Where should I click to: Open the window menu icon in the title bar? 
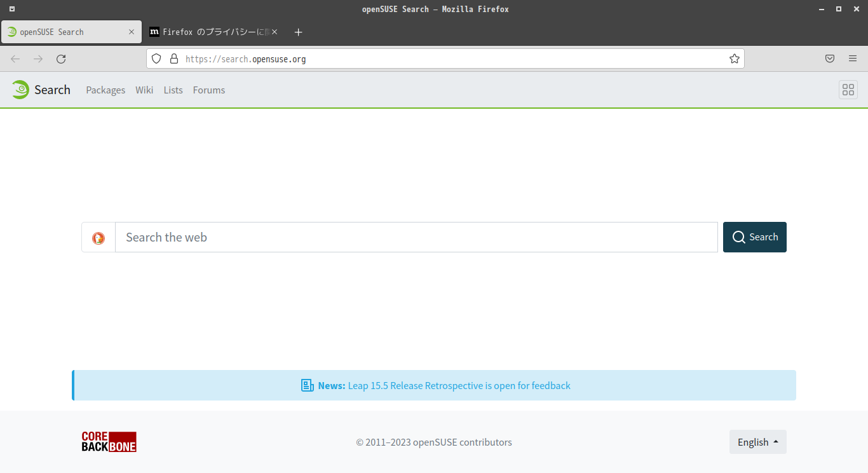tap(12, 9)
